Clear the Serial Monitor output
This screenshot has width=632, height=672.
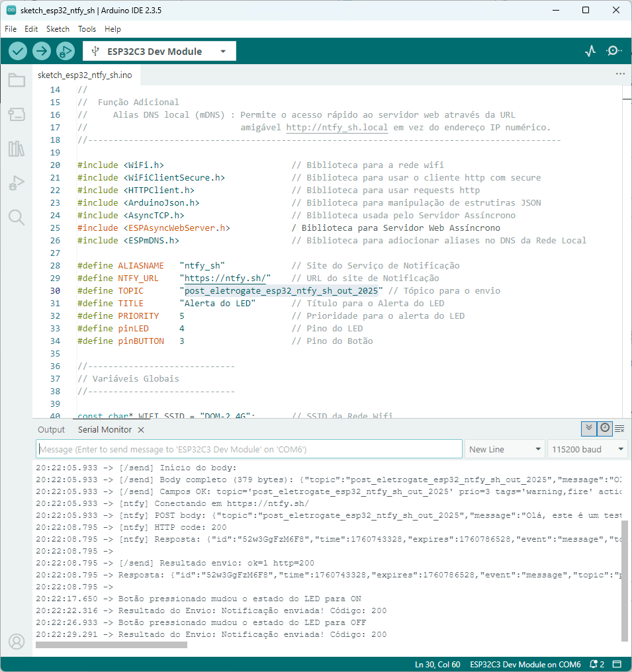[620, 429]
